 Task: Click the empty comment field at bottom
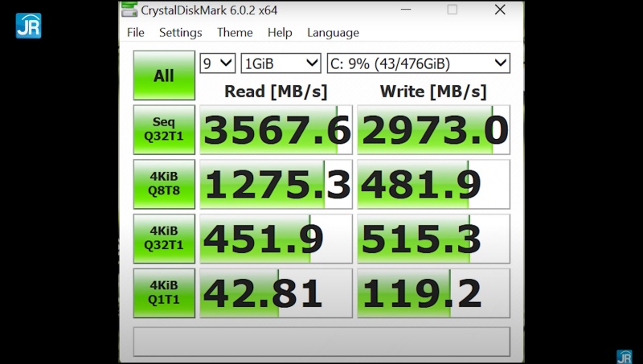click(x=322, y=342)
